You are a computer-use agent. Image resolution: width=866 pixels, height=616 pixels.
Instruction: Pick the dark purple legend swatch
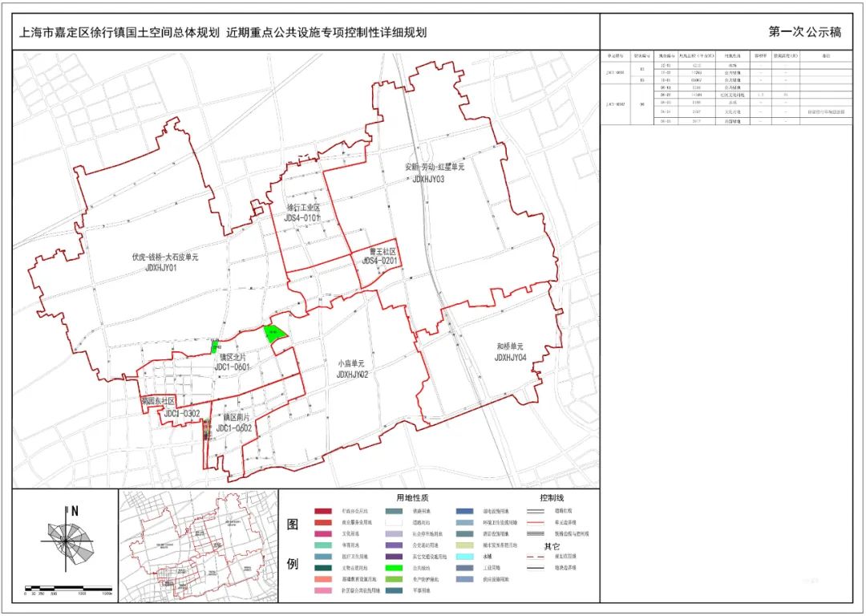[x=394, y=557]
